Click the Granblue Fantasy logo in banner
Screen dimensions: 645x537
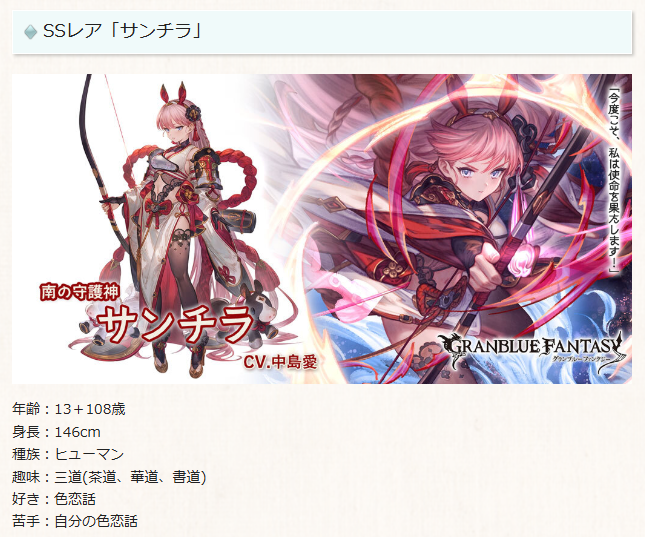click(532, 350)
